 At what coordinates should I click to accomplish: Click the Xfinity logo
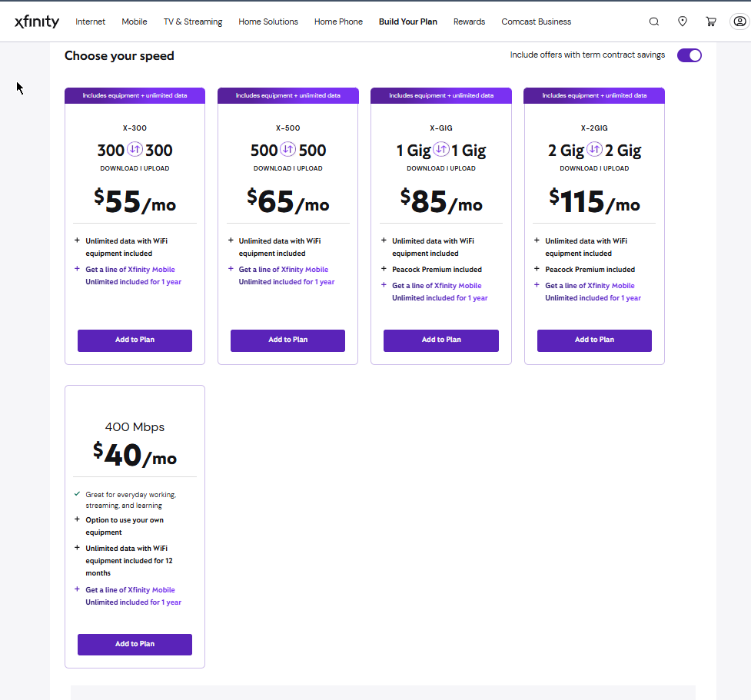37,22
